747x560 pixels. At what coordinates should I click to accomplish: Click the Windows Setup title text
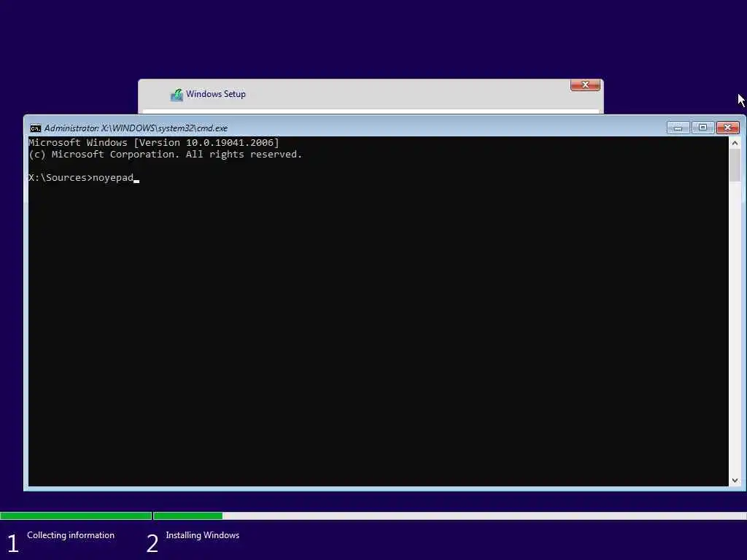pos(216,94)
